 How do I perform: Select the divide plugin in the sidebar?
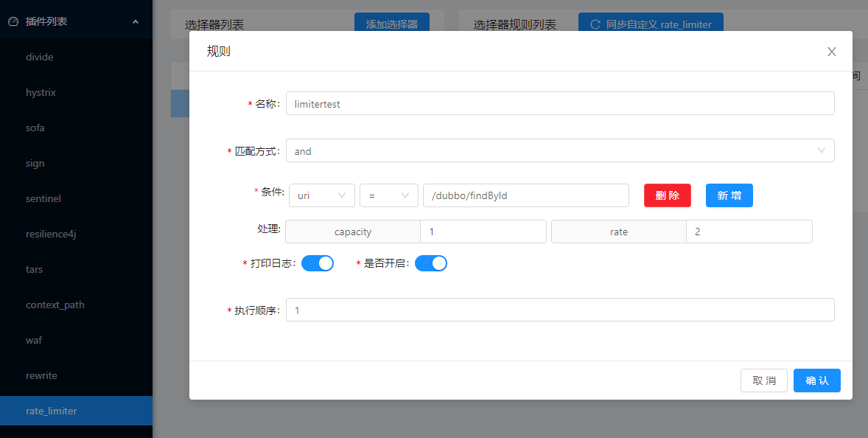pyautogui.click(x=38, y=57)
